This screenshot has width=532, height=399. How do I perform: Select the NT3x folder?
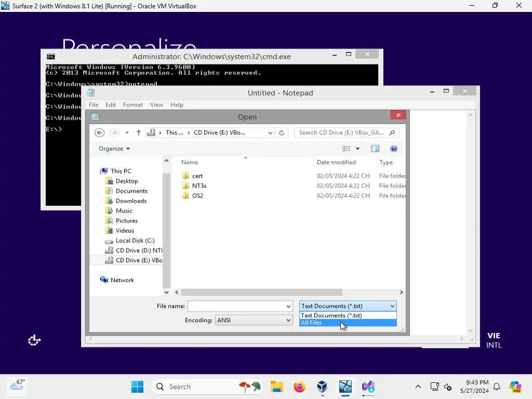coord(199,185)
